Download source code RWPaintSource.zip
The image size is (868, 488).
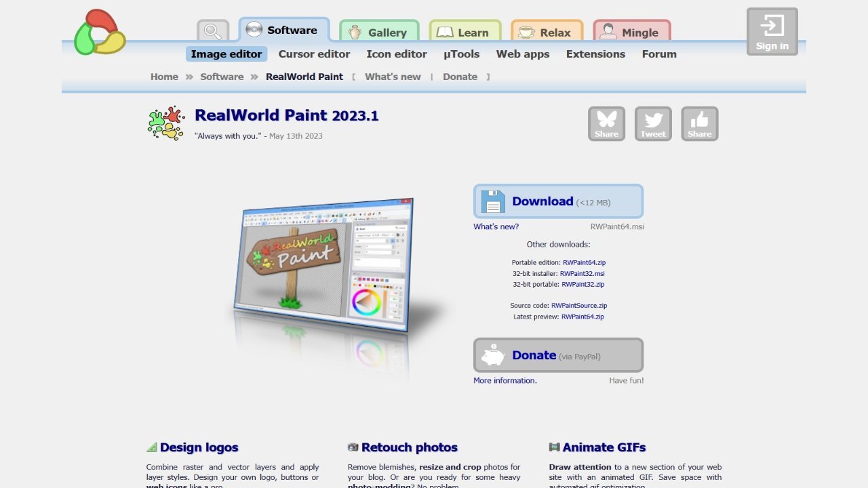(x=579, y=306)
